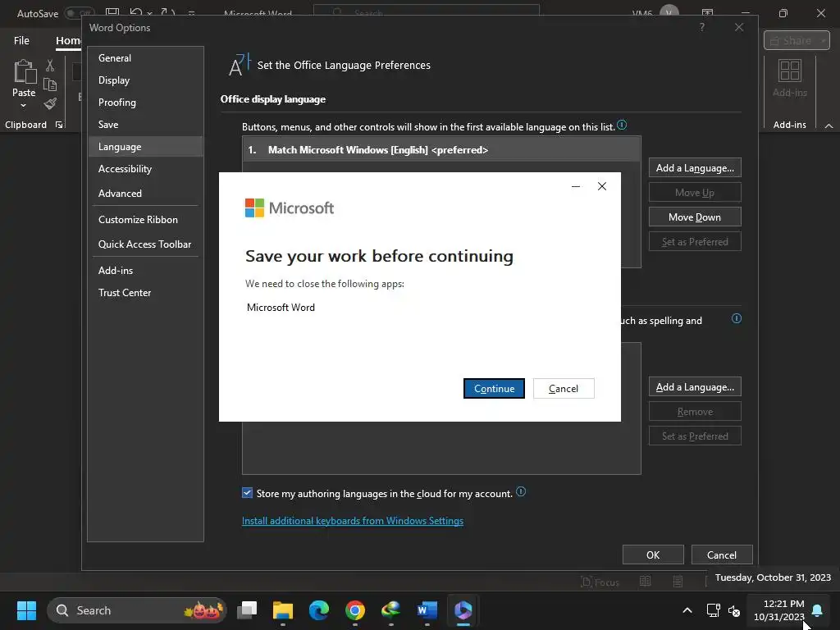
Task: Open the Quick Access Toolbar category
Action: [145, 244]
